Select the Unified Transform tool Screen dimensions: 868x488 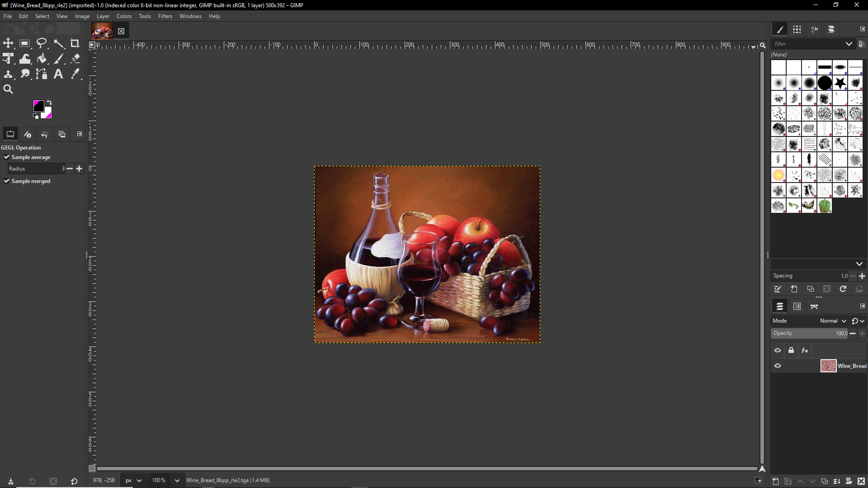click(8, 59)
